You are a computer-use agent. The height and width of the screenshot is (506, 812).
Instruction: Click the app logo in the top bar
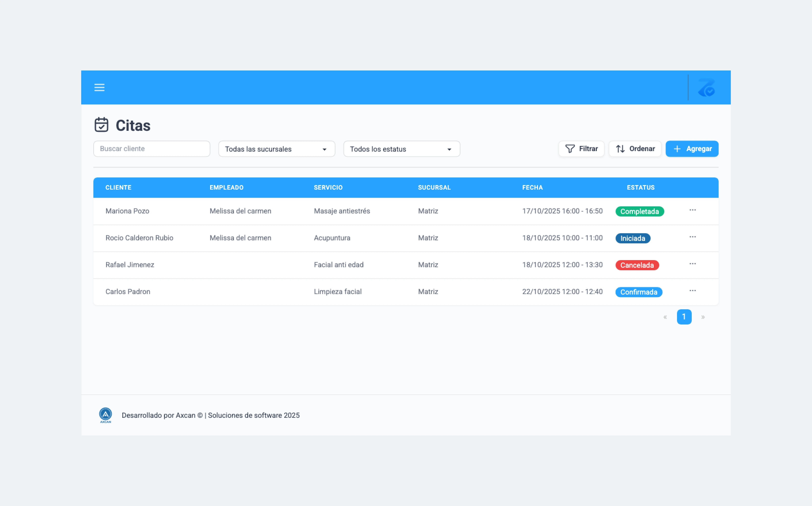pyautogui.click(x=706, y=88)
